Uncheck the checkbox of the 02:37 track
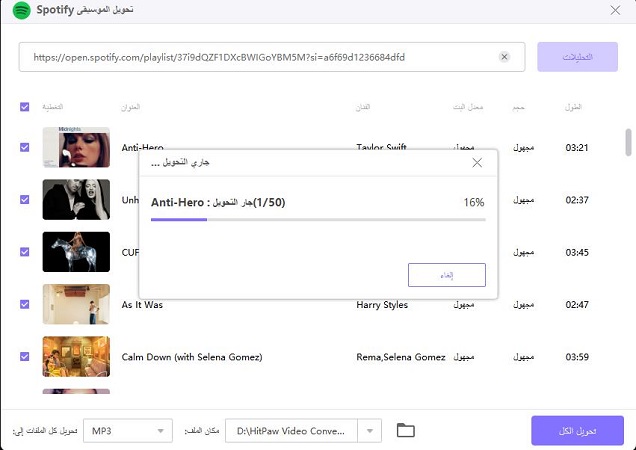The image size is (636, 450). [25, 200]
